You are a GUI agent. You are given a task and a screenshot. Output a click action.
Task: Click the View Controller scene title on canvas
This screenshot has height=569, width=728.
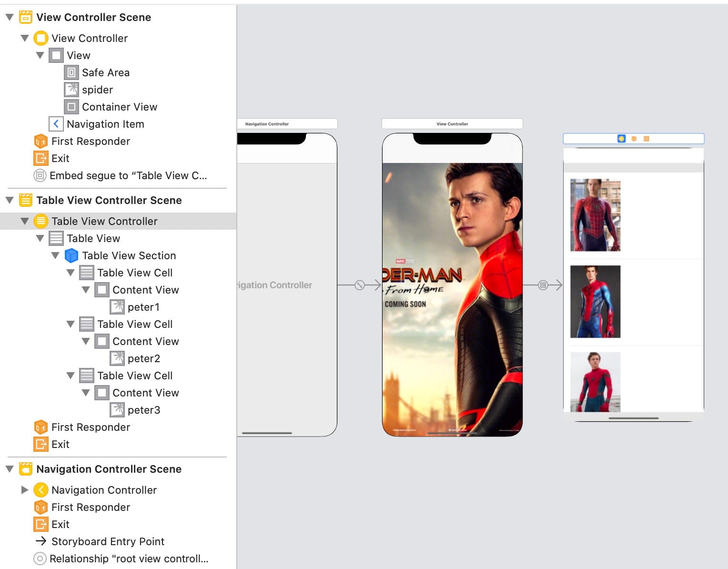tap(452, 124)
